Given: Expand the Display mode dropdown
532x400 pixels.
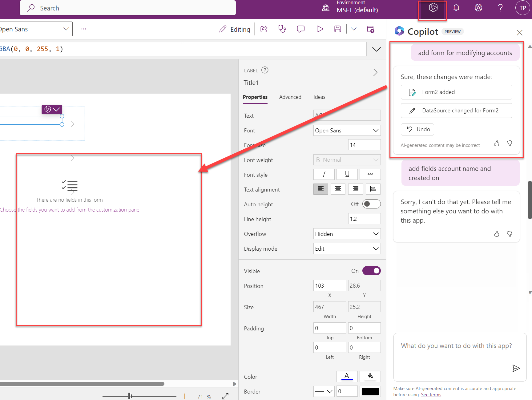Looking at the screenshot, I should click(347, 249).
